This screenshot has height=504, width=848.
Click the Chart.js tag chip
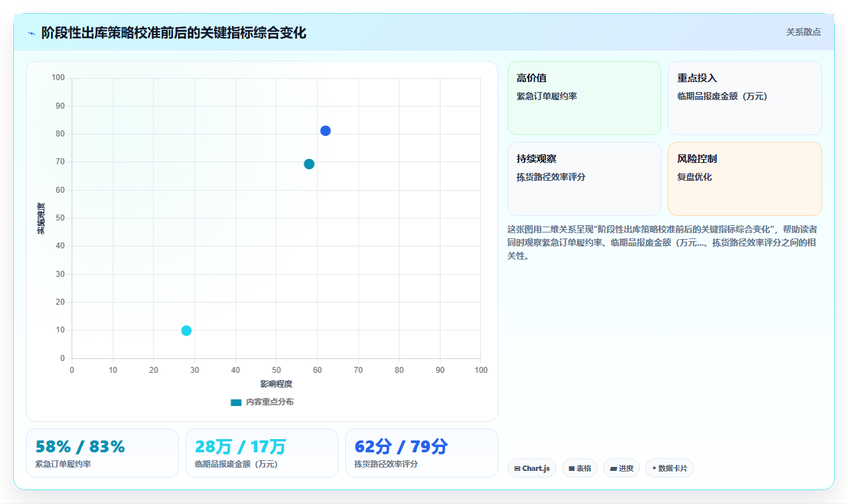tap(532, 468)
